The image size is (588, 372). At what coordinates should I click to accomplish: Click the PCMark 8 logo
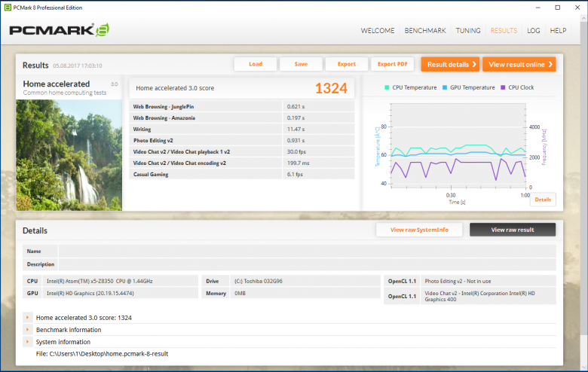(x=60, y=30)
